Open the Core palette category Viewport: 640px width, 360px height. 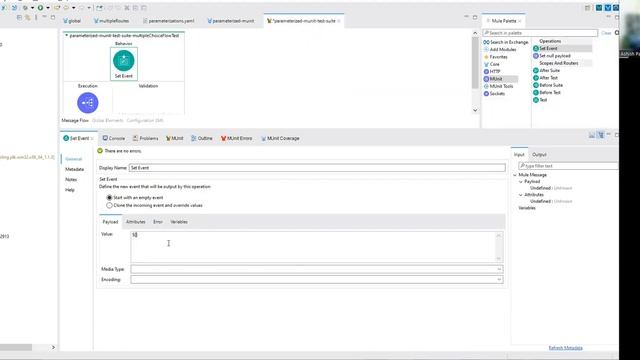pos(491,64)
